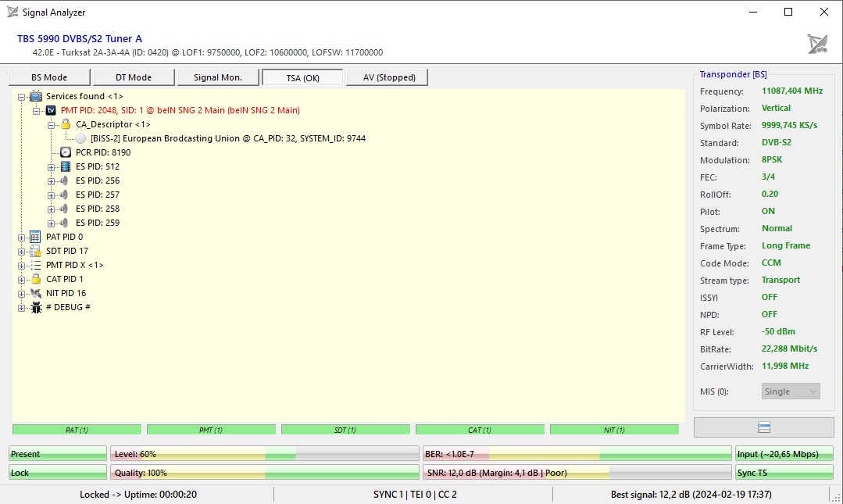Click the SYNC 1 | TEI 0 | CC 2 status text
The width and height of the screenshot is (843, 504).
click(415, 495)
